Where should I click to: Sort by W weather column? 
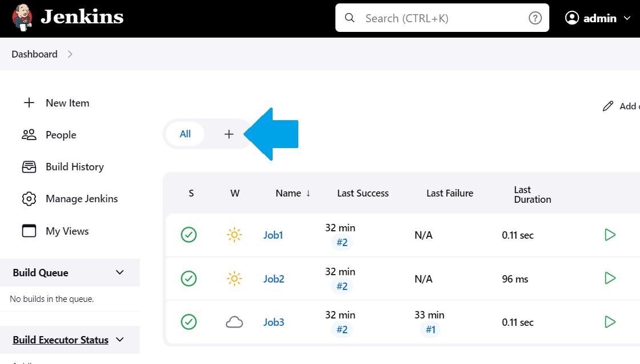click(x=234, y=193)
